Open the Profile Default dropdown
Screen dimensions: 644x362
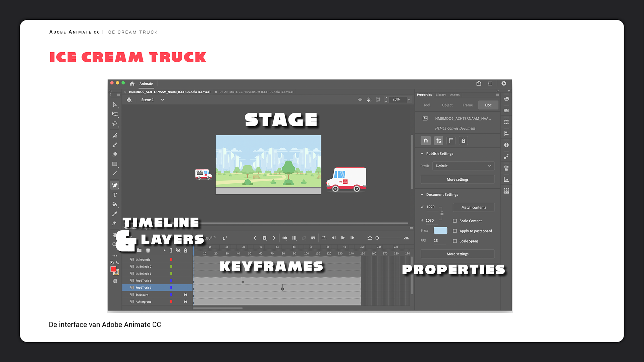point(463,166)
